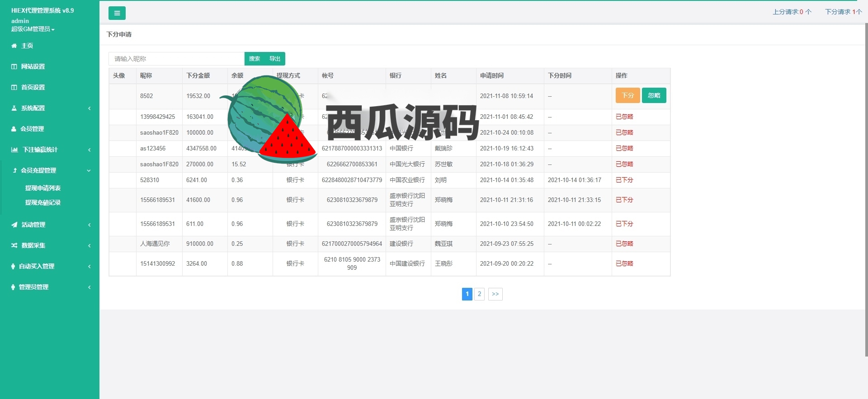
Task: Expand the 下注输赢统计 chevron
Action: 90,150
